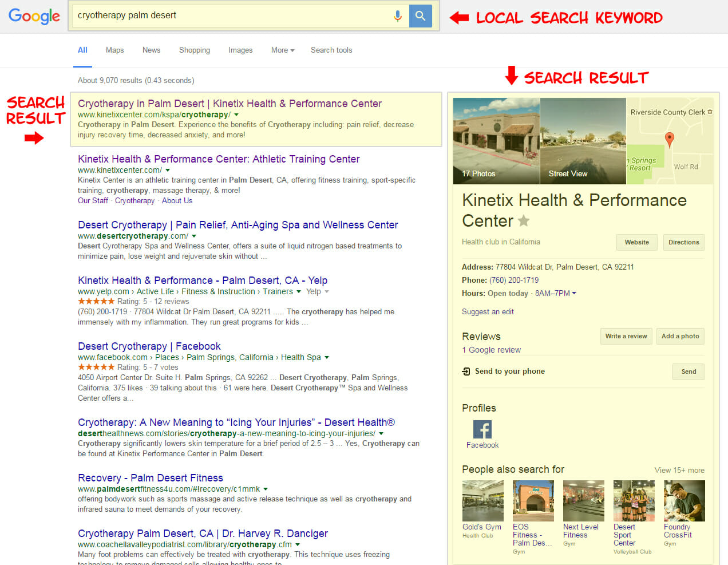728x565 pixels.
Task: Click Health club in California text
Action: [x=501, y=242]
